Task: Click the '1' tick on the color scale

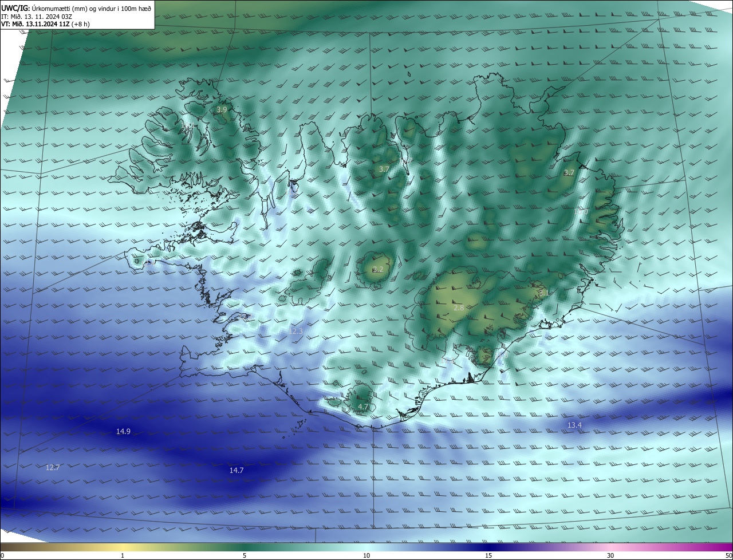Action: (123, 555)
